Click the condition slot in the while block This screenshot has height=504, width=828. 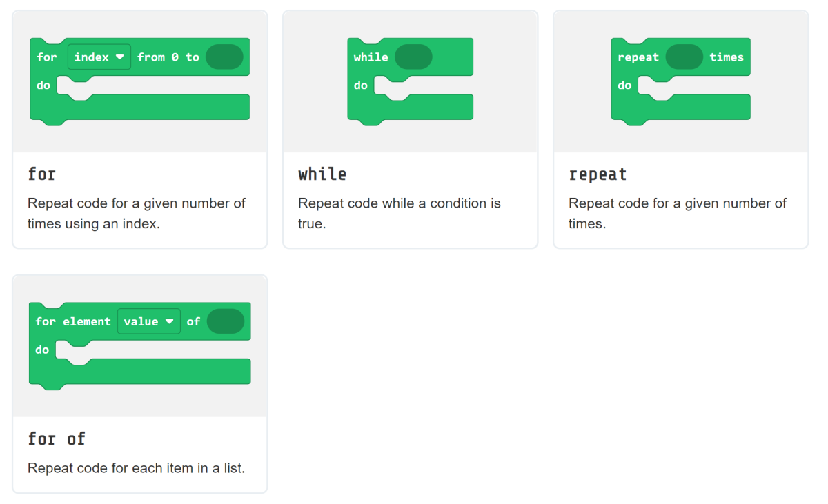tap(414, 57)
